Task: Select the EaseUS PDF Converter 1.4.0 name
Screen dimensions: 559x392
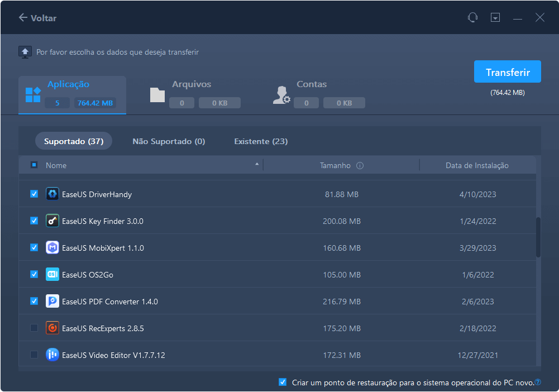Action: coord(110,302)
